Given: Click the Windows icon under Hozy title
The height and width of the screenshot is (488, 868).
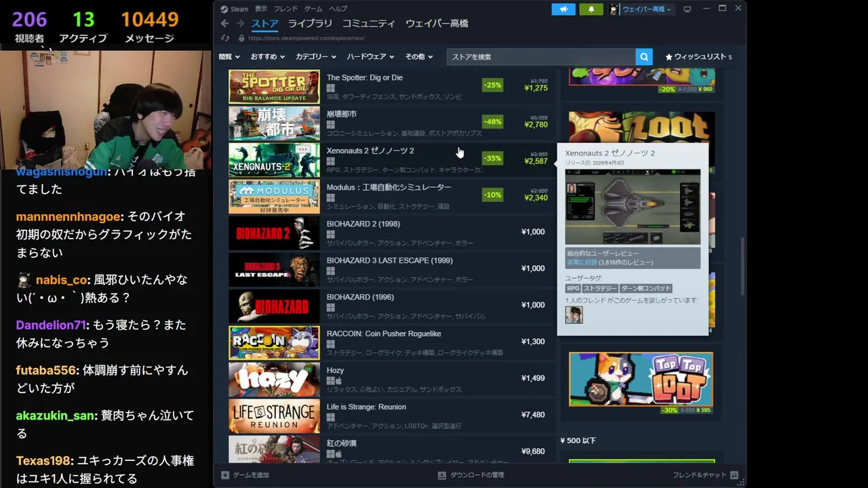Looking at the screenshot, I should tap(330, 381).
